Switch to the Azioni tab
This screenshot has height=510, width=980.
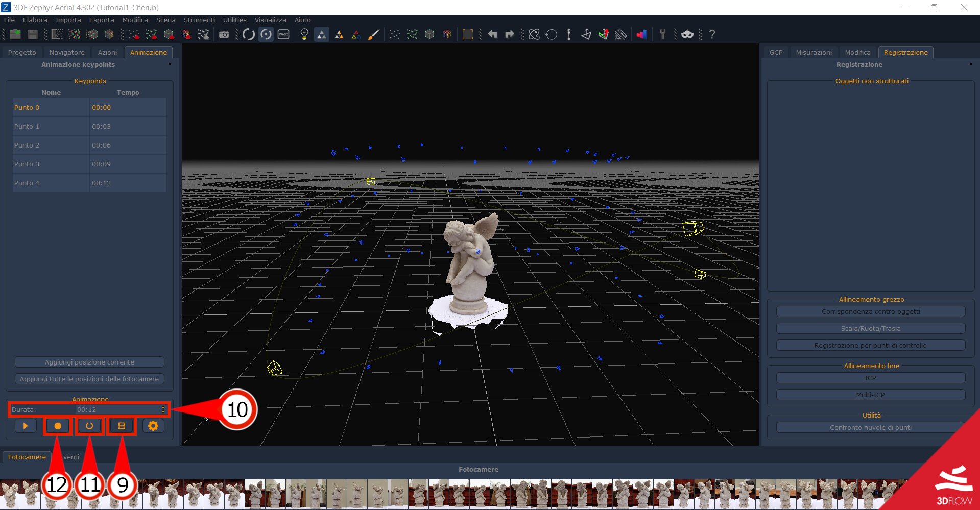pyautogui.click(x=107, y=52)
